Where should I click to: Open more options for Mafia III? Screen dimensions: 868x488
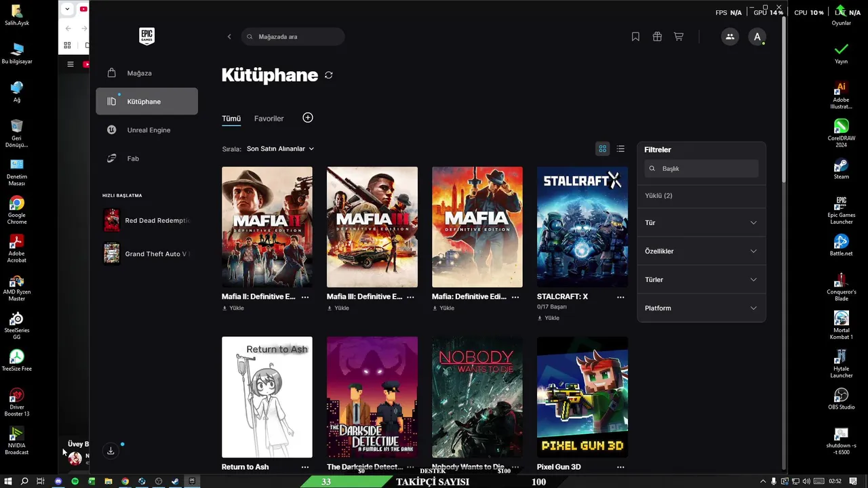[410, 297]
